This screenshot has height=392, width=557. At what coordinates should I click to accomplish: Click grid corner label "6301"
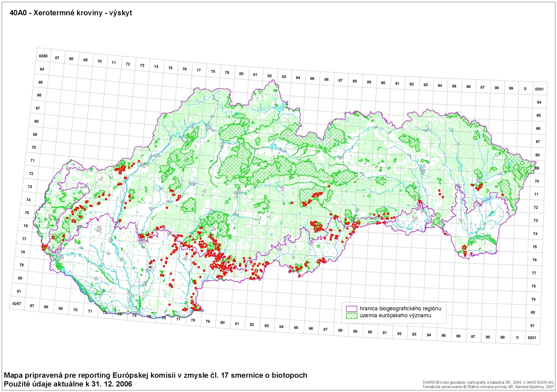click(539, 89)
